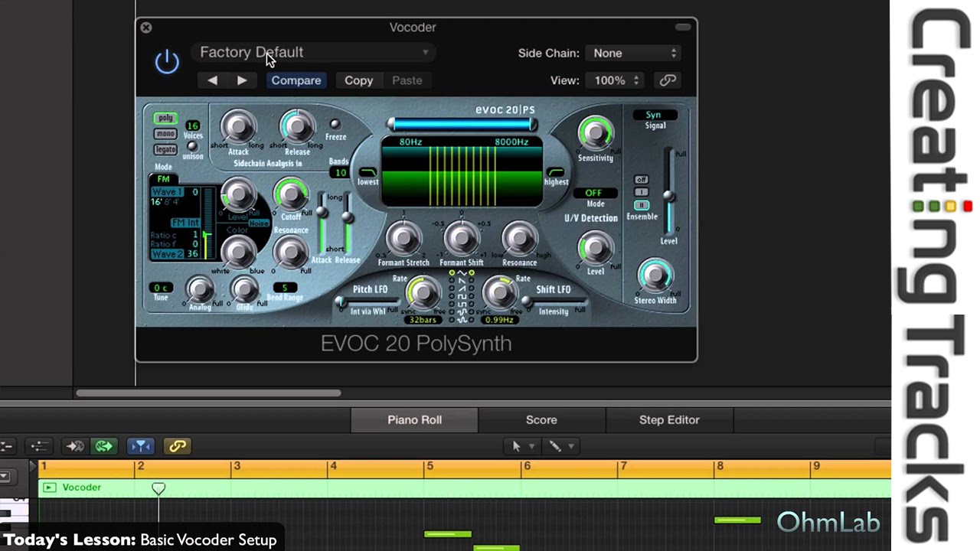This screenshot has height=551, width=980.
Task: Click the Bend Range 5 value field
Action: pos(285,288)
